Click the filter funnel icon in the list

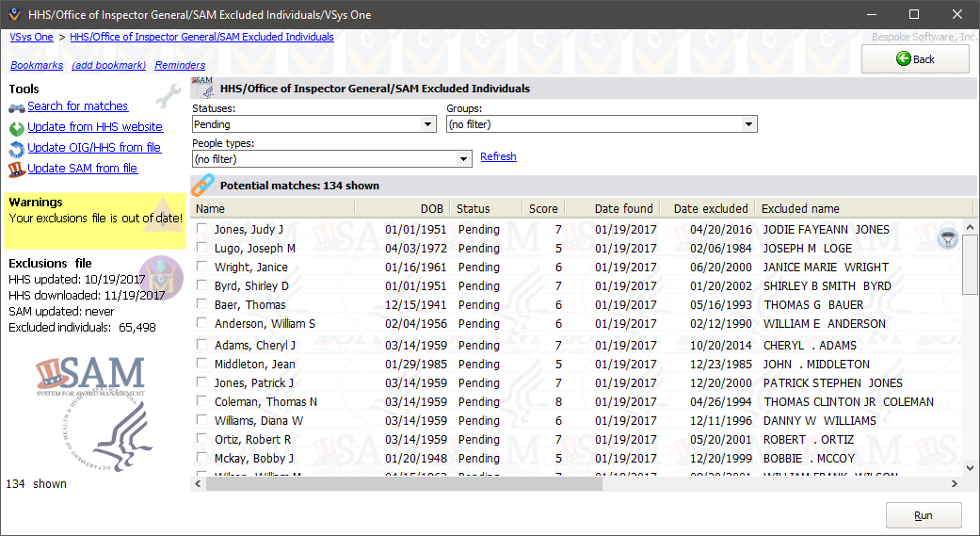[x=949, y=239]
